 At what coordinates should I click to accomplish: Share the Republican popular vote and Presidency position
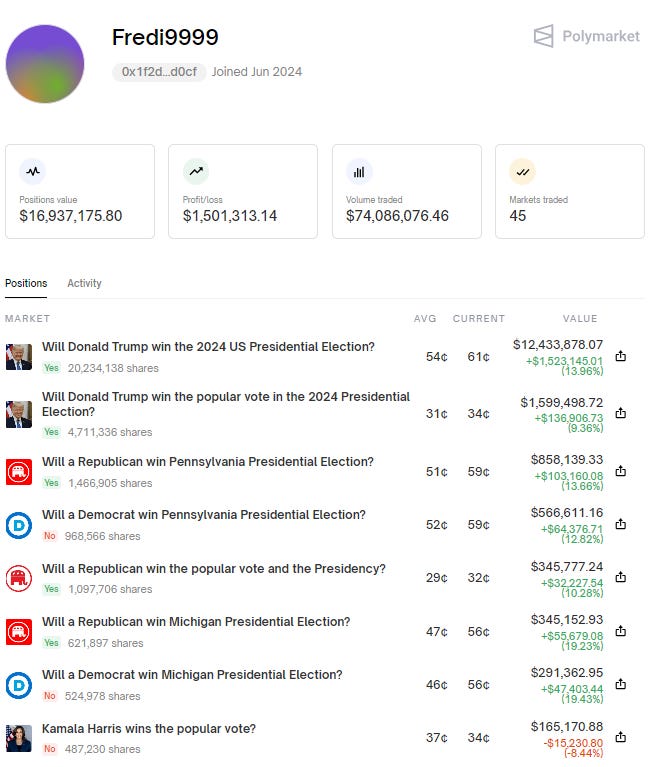(621, 577)
